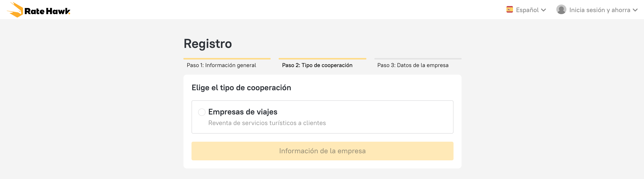Click the Empresas de viajes label

point(243,112)
